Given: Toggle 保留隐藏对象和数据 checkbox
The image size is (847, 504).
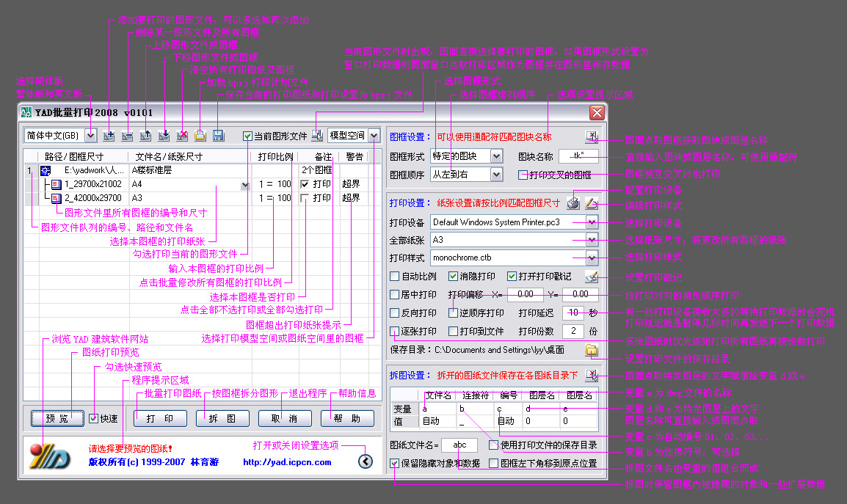Looking at the screenshot, I should point(394,464).
